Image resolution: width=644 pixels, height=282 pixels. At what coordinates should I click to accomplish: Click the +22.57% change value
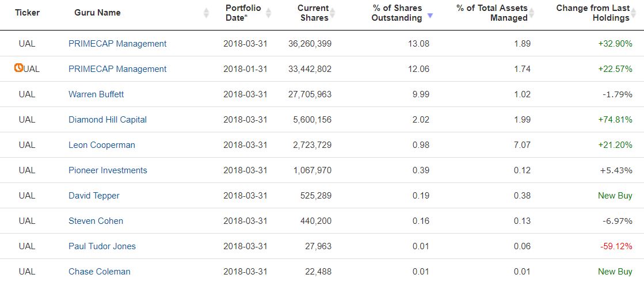616,69
